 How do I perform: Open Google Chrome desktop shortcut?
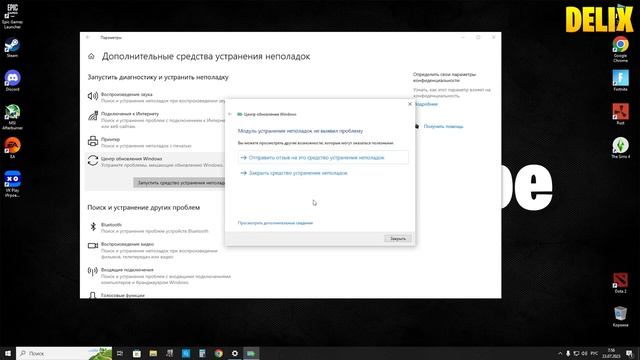pyautogui.click(x=620, y=49)
